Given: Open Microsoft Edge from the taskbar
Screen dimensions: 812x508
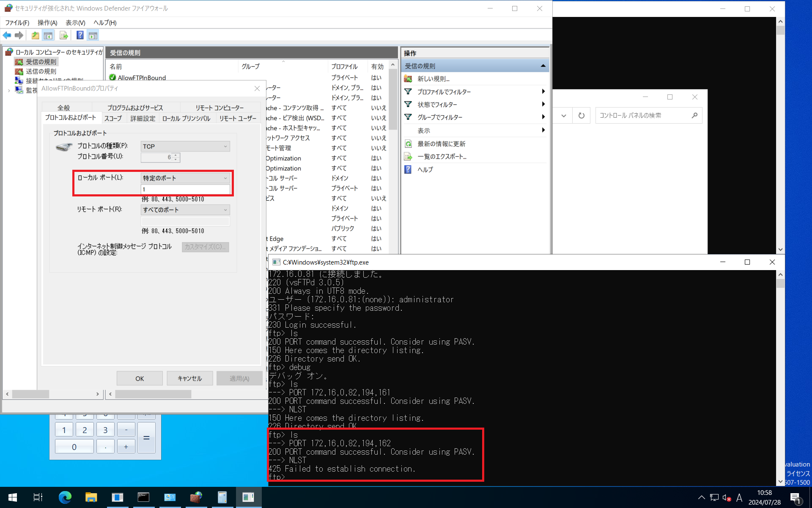Looking at the screenshot, I should coord(65,497).
